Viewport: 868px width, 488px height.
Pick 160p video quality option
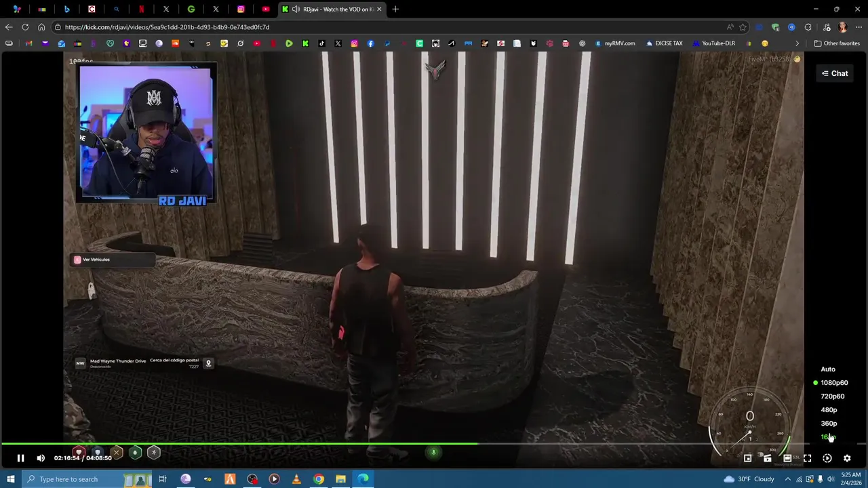[828, 437]
